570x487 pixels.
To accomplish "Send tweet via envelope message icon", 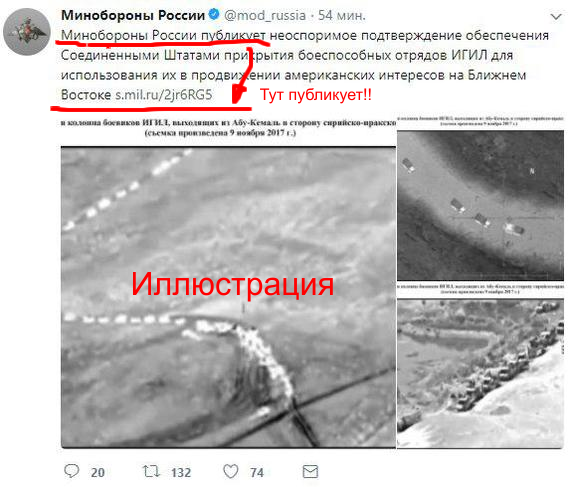I will tap(310, 472).
